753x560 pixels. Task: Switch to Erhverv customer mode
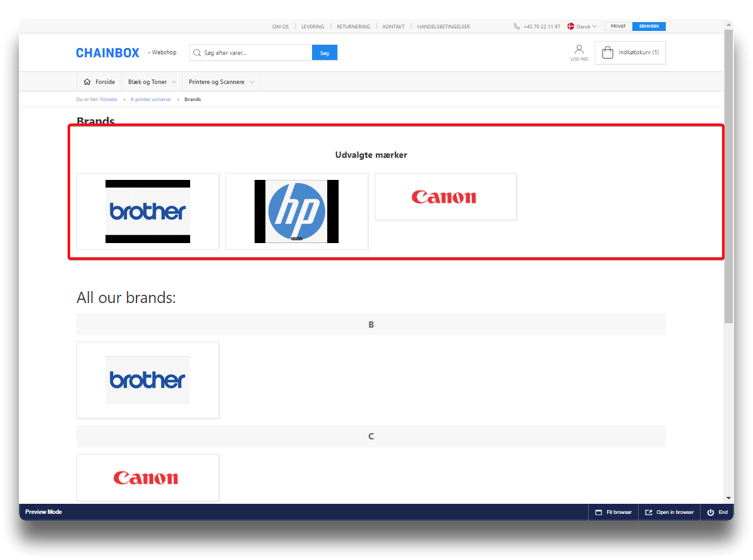(649, 27)
